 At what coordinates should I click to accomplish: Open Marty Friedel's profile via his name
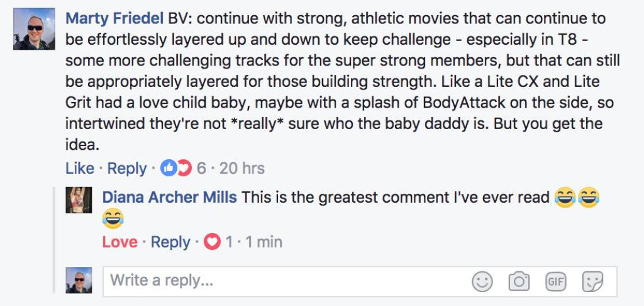point(114,18)
